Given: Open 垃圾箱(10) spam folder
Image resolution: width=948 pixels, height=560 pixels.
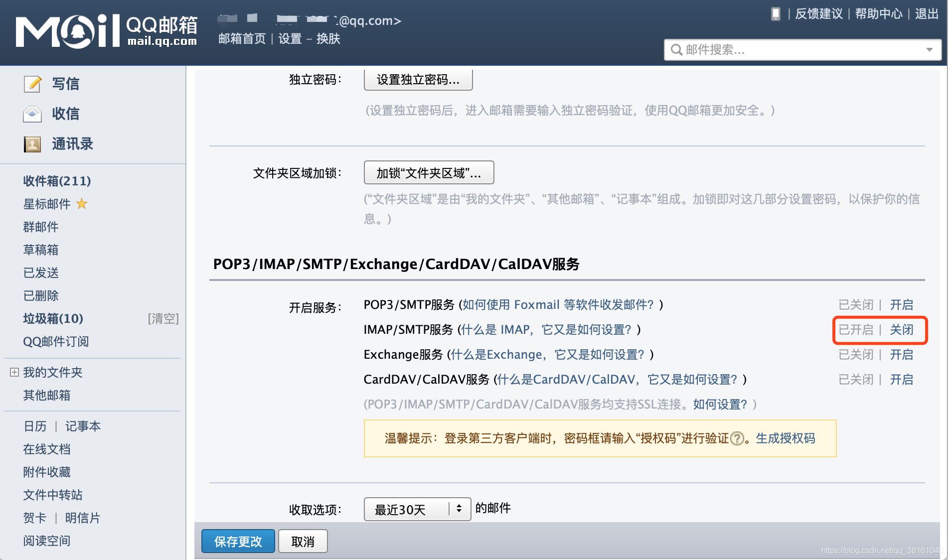Looking at the screenshot, I should click(53, 318).
